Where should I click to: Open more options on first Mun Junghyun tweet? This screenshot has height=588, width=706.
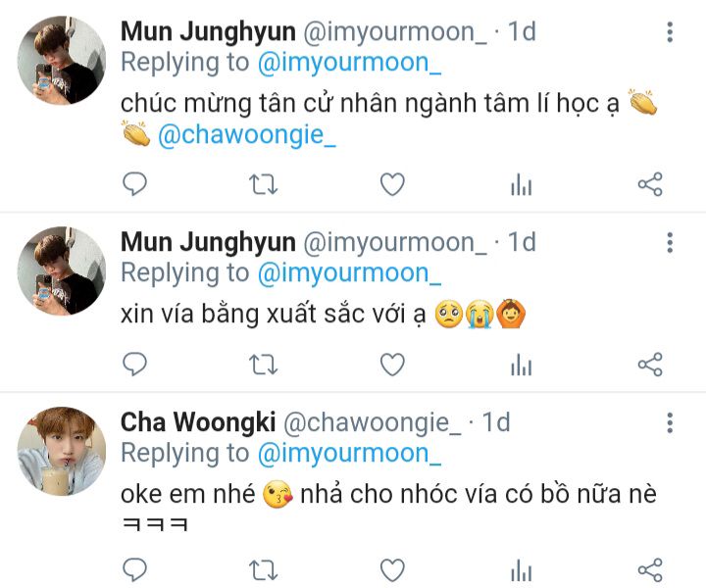coord(670,32)
